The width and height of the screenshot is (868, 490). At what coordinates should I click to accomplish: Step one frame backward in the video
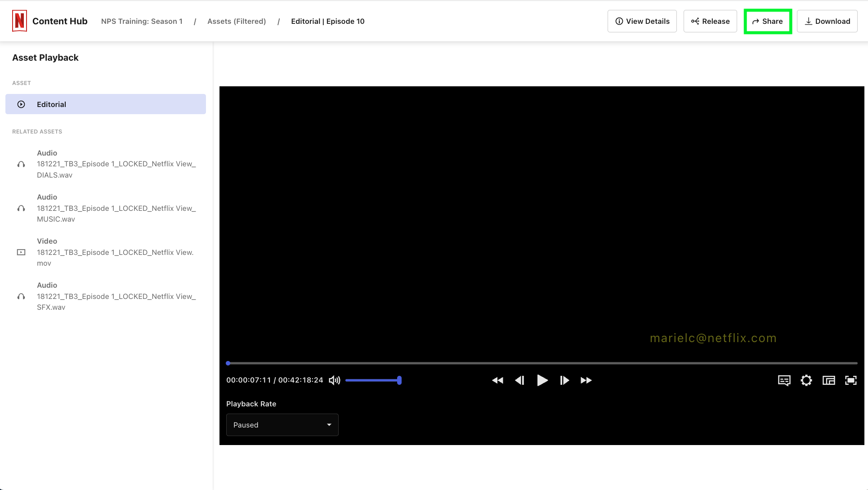coord(519,380)
